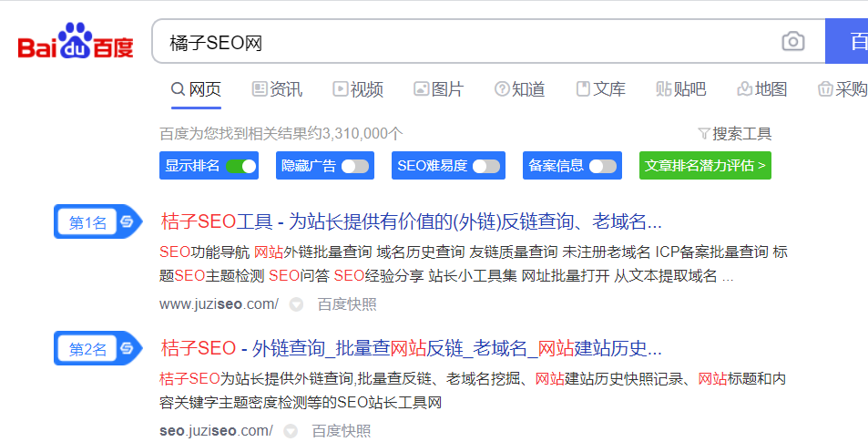The height and width of the screenshot is (442, 868).
Task: Open 桔子SEO工具 result title link
Action: coord(412,221)
